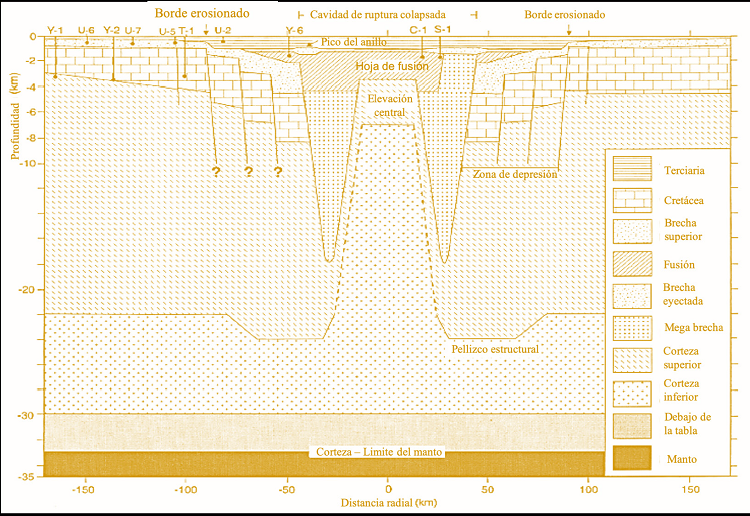Select the Y-6 borehole label

pyautogui.click(x=294, y=31)
